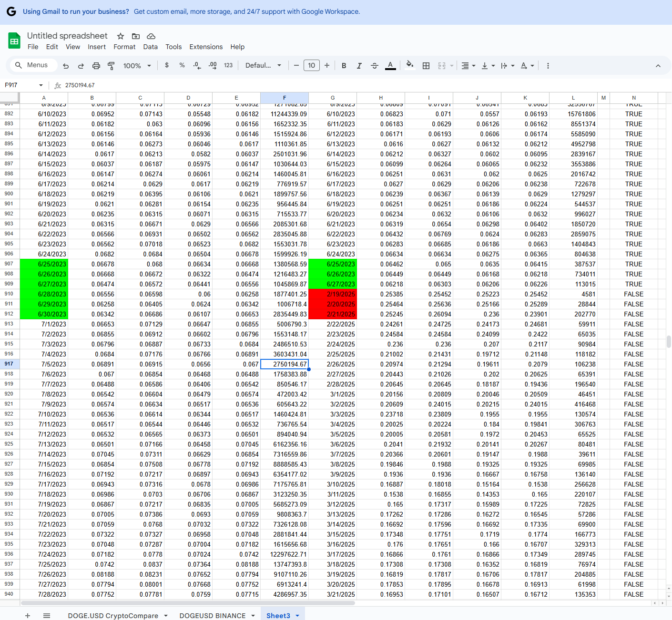Open the fill color picker
Image resolution: width=672 pixels, height=620 pixels.
click(x=409, y=65)
